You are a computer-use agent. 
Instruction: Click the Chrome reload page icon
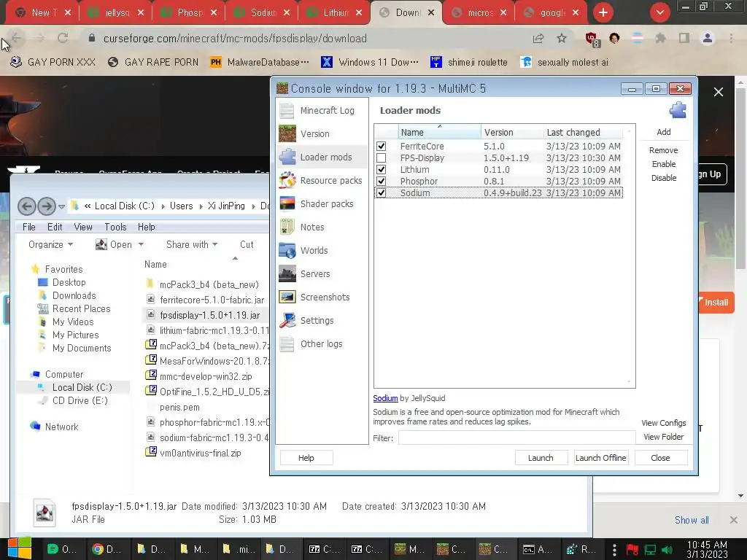[x=63, y=38]
